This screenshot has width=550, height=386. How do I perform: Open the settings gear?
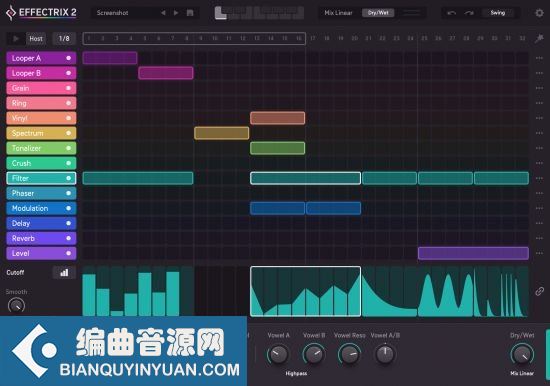(x=539, y=13)
